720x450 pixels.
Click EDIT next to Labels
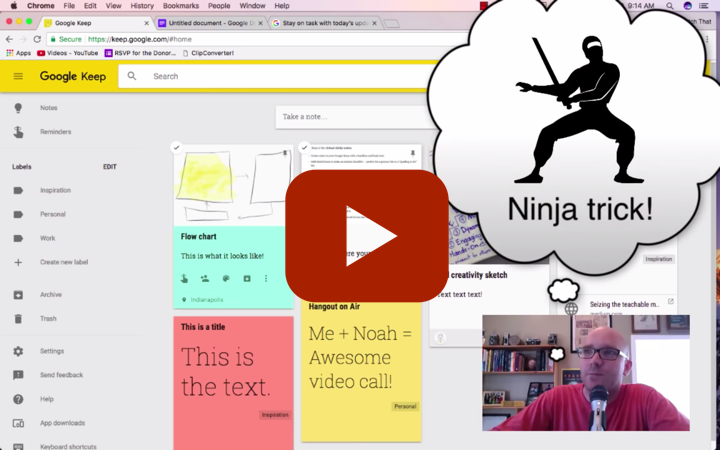pyautogui.click(x=110, y=167)
